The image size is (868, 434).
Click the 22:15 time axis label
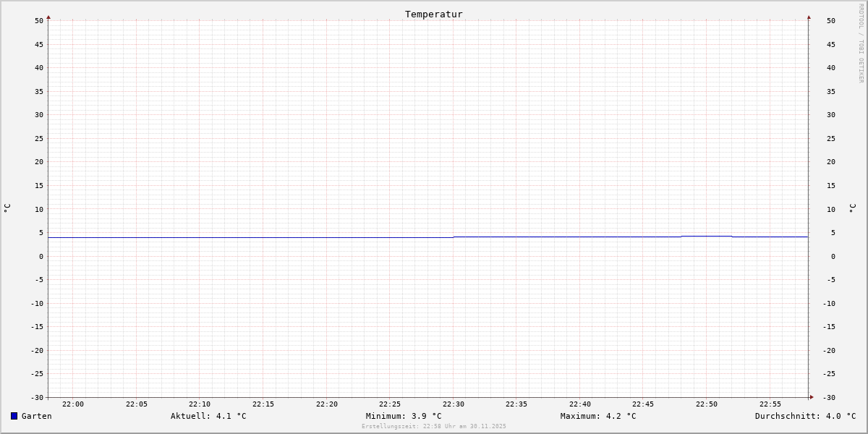[263, 404]
